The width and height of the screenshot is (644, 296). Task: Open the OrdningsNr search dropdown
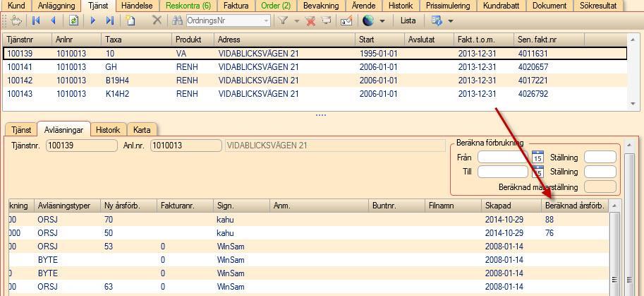(x=266, y=20)
